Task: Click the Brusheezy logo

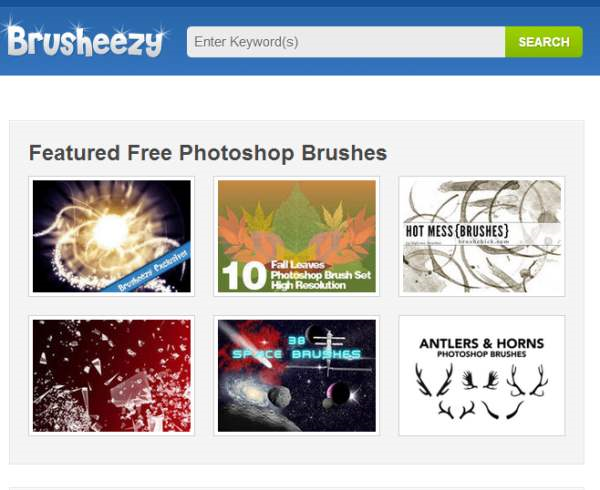Action: 85,41
